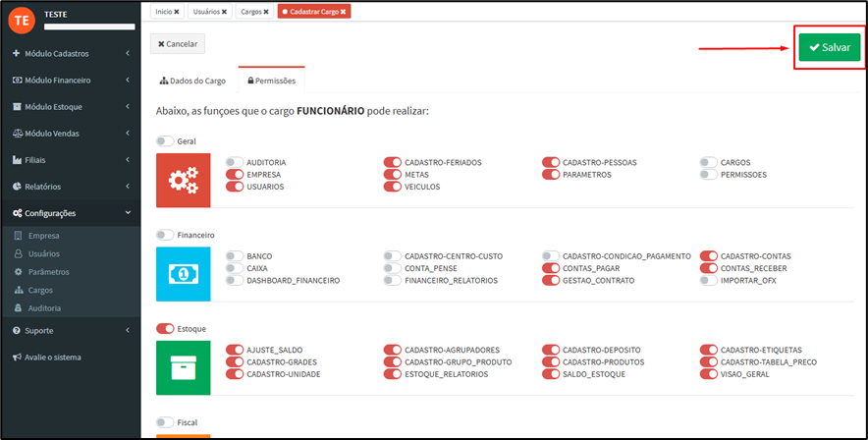The height and width of the screenshot is (440, 868).
Task: Open the Usuários page tab
Action: pos(210,12)
